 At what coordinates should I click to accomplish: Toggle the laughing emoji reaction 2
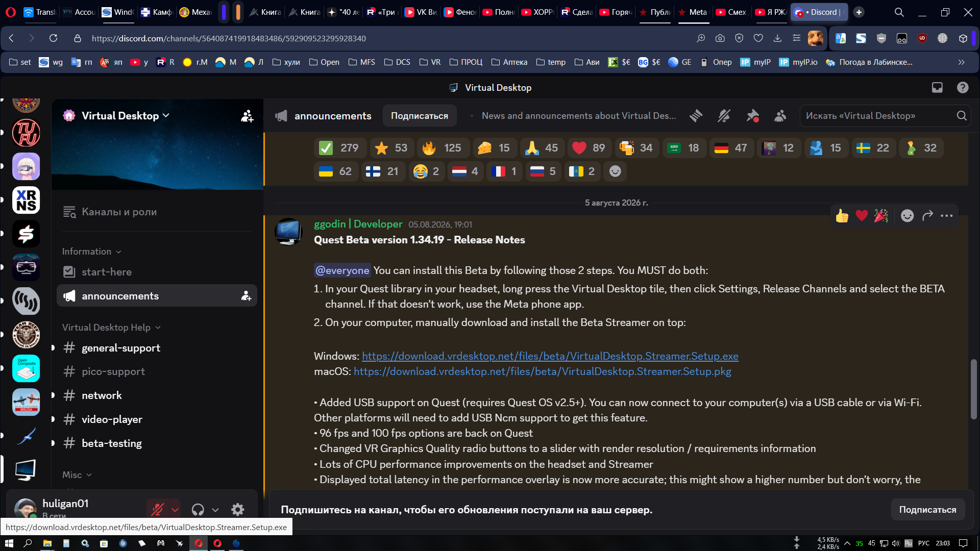[x=427, y=171]
